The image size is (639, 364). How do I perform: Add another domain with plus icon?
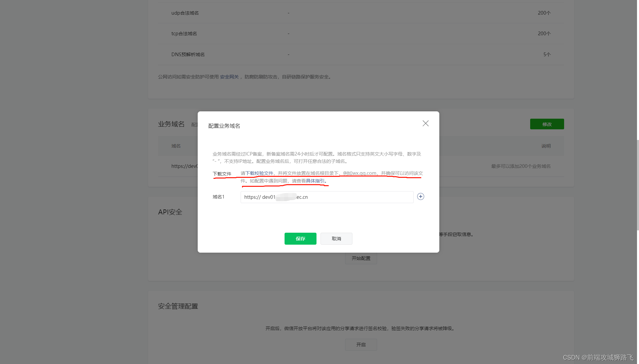point(421,197)
